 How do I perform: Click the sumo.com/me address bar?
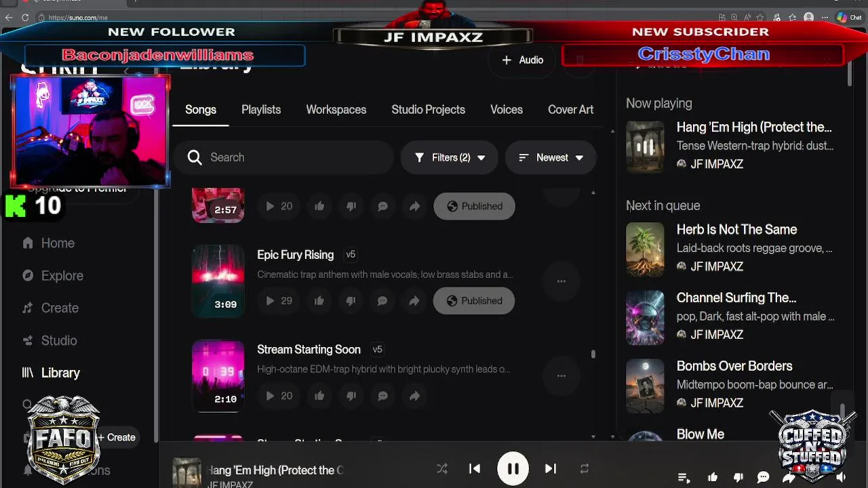[x=78, y=18]
